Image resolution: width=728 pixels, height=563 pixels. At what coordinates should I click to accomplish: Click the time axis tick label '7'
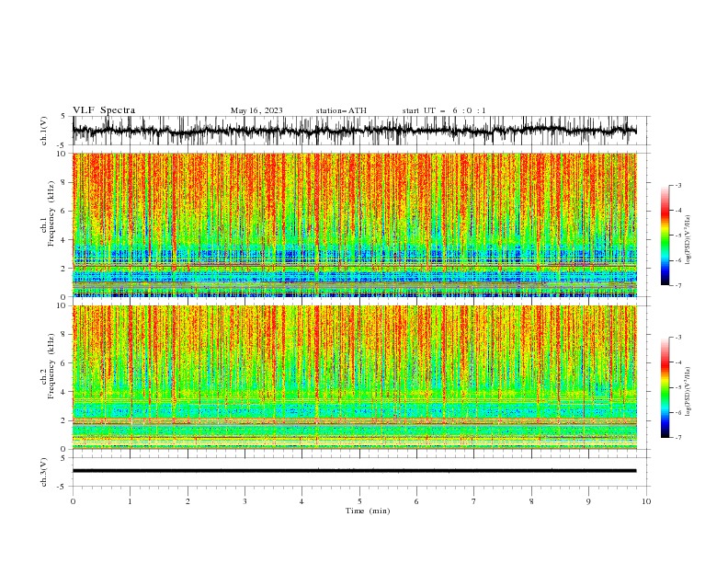click(x=474, y=501)
